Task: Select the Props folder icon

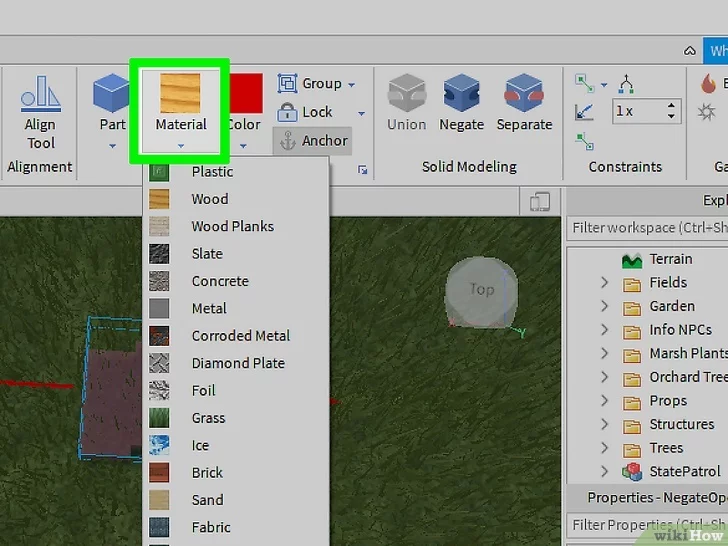Action: click(631, 402)
